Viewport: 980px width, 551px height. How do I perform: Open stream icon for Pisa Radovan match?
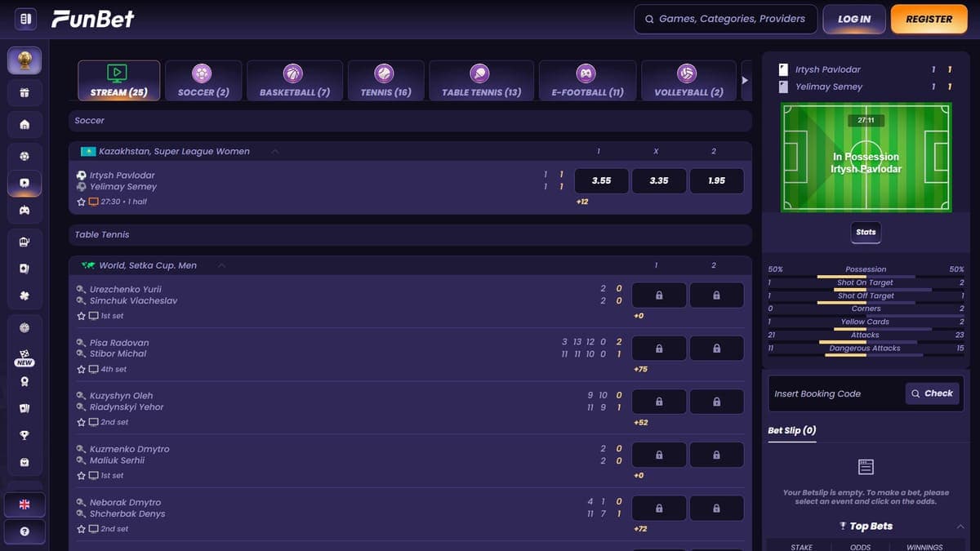click(x=93, y=369)
